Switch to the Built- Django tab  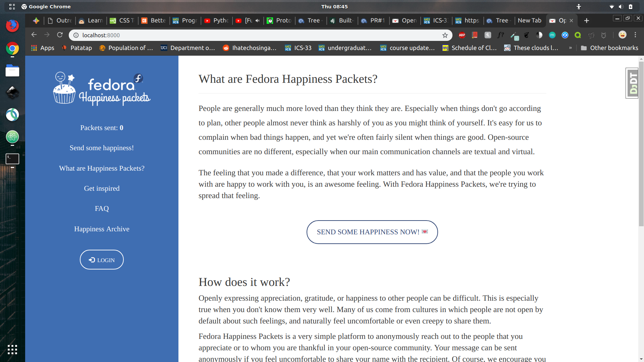click(x=342, y=20)
